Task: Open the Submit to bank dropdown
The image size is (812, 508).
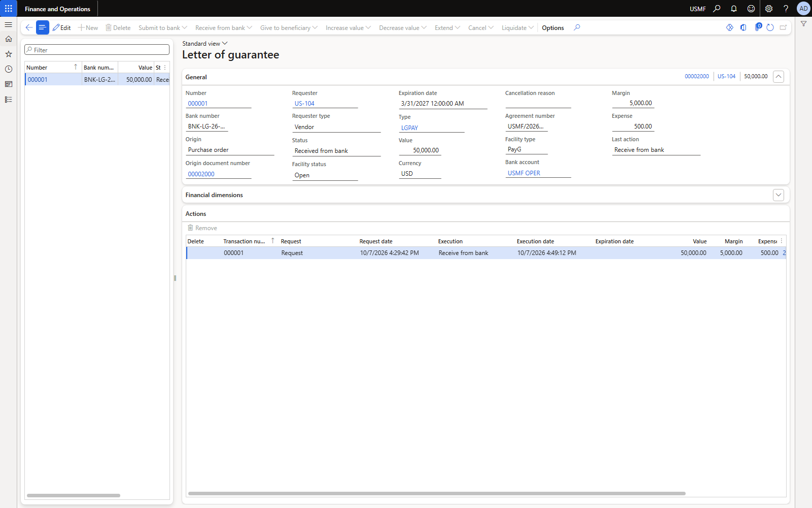Action: [x=163, y=27]
